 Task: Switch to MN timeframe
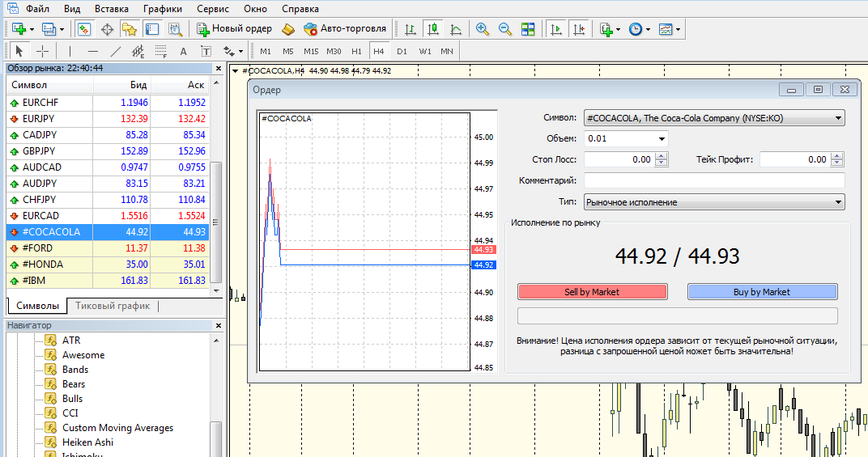tap(447, 52)
